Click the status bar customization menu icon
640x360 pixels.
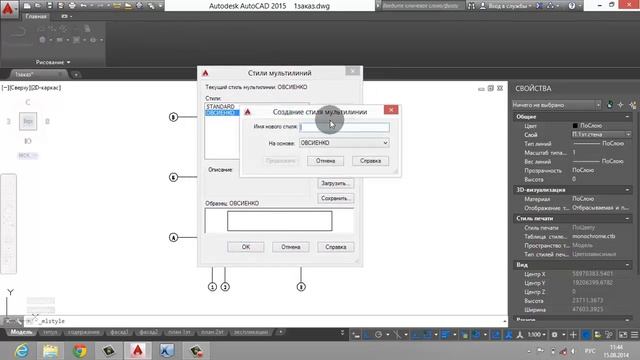point(634,335)
